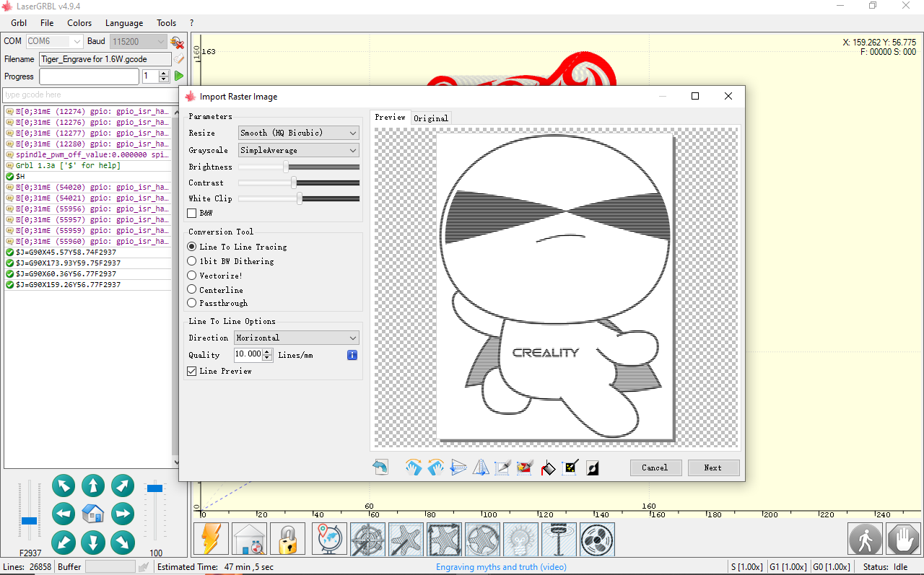This screenshot has width=924, height=575.
Task: Click the circular star frame button
Action: pyautogui.click(x=482, y=539)
